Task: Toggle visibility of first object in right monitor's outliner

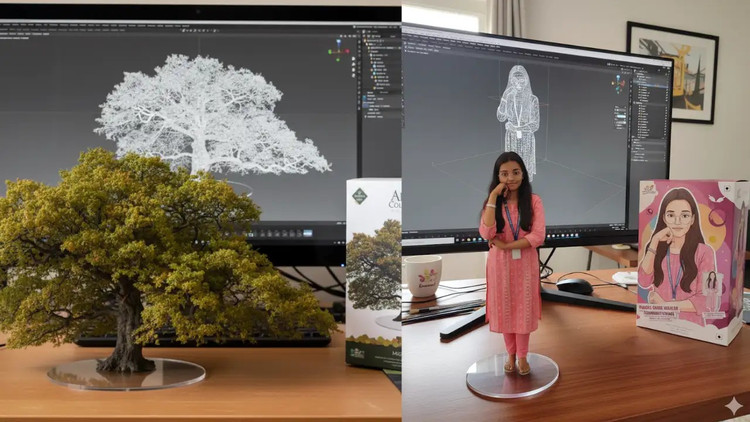Action: click(x=665, y=82)
